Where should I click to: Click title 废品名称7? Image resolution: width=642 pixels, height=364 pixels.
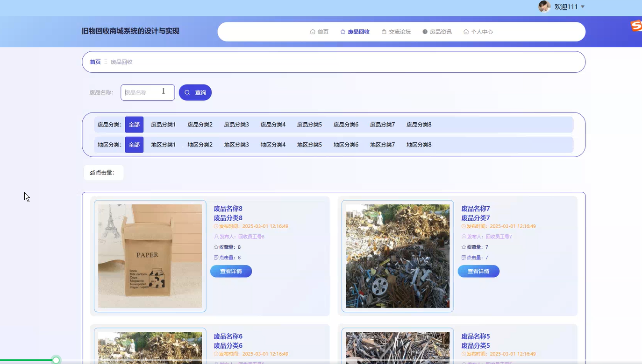[476, 209]
